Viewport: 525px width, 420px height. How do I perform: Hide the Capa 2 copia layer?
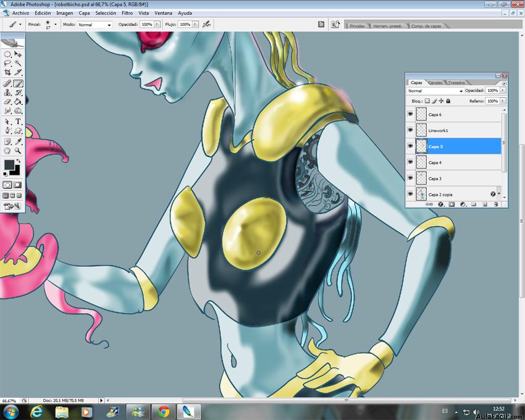coord(410,195)
